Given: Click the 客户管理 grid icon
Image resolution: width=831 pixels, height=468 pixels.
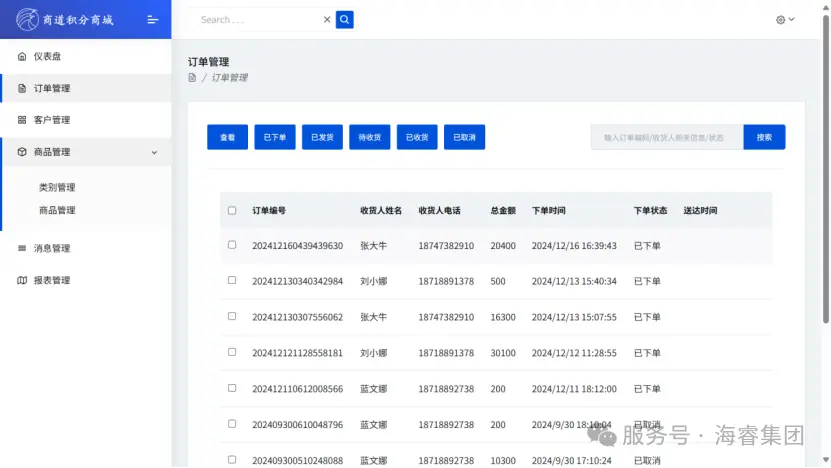Looking at the screenshot, I should click(x=22, y=120).
